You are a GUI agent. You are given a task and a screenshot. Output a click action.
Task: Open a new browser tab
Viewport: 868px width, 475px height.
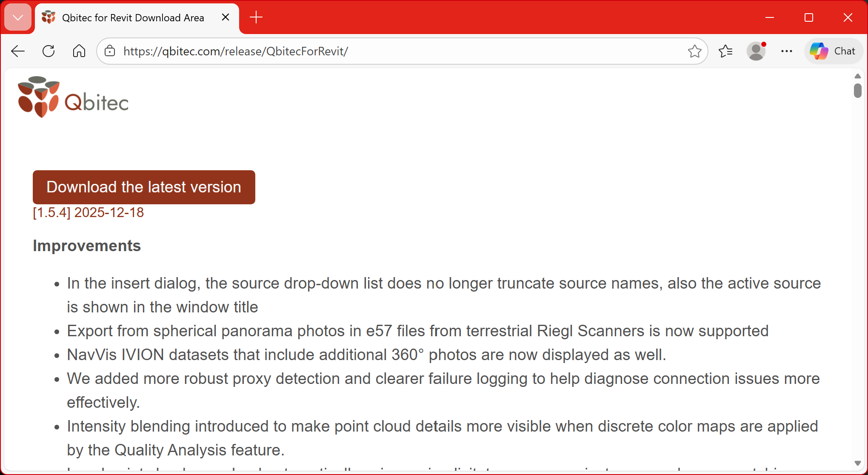coord(256,17)
